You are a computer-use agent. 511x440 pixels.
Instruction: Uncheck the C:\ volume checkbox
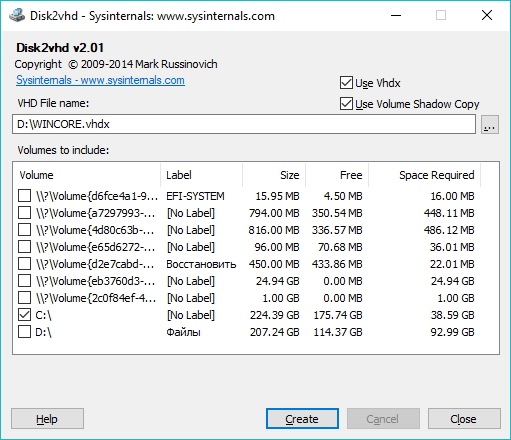click(x=24, y=315)
